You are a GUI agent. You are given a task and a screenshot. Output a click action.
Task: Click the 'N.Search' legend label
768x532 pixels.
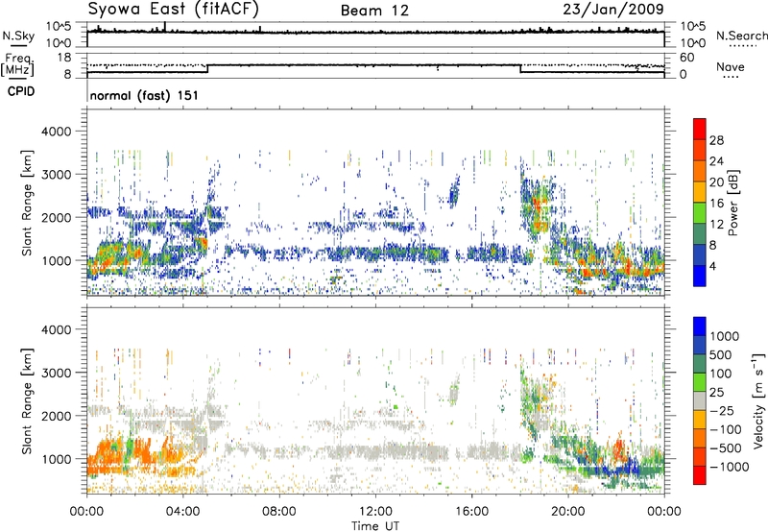pos(741,36)
